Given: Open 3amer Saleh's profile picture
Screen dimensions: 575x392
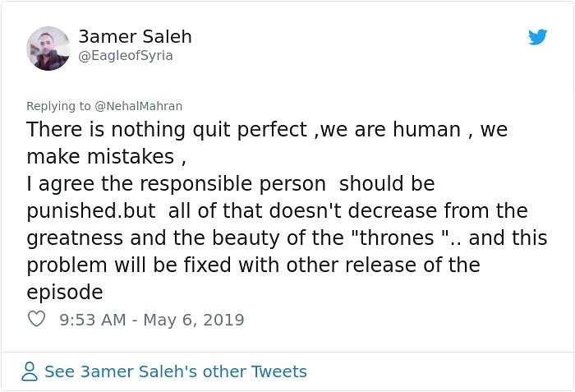Looking at the screenshot, I should [48, 48].
